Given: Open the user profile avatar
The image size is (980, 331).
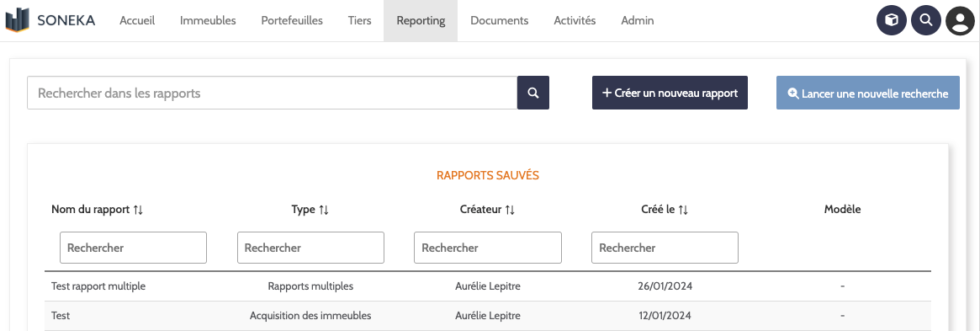Looking at the screenshot, I should (x=960, y=21).
